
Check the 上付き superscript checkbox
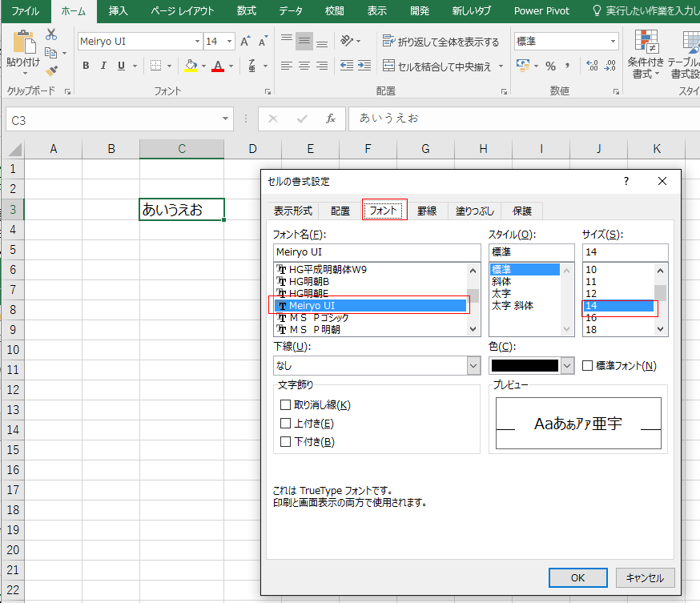285,424
